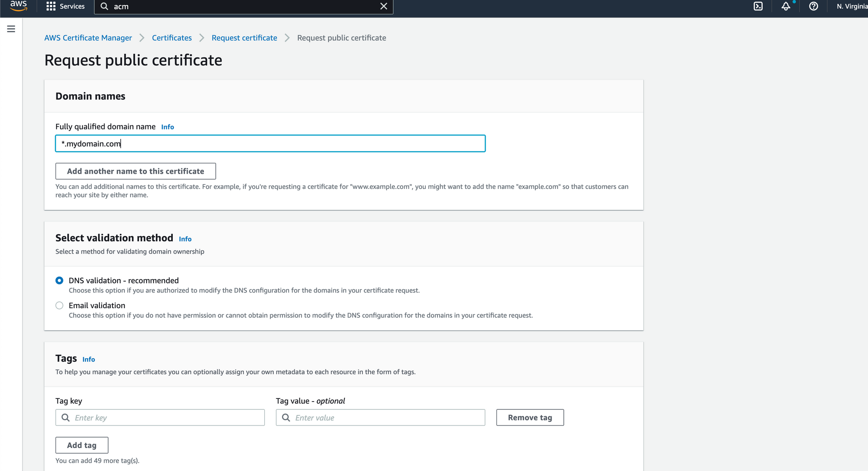Click the search magnifier icon in top bar
Screen dimensions: 868x471
tap(104, 7)
